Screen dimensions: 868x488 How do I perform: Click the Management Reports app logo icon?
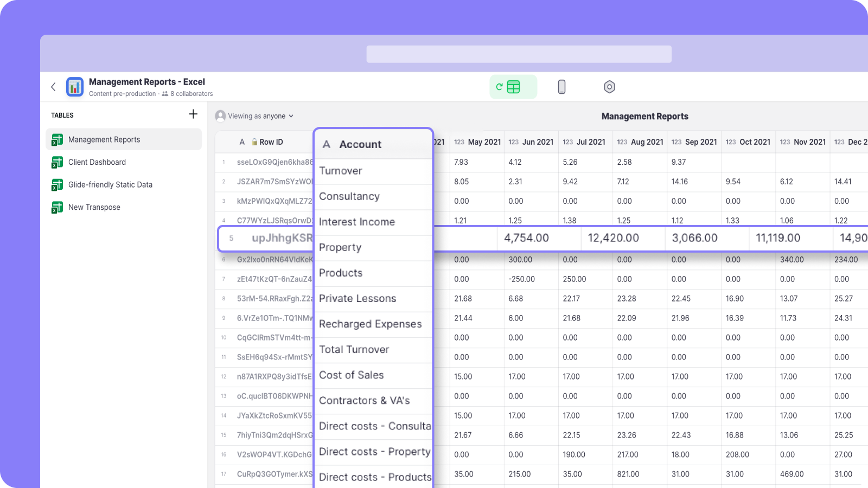point(75,87)
